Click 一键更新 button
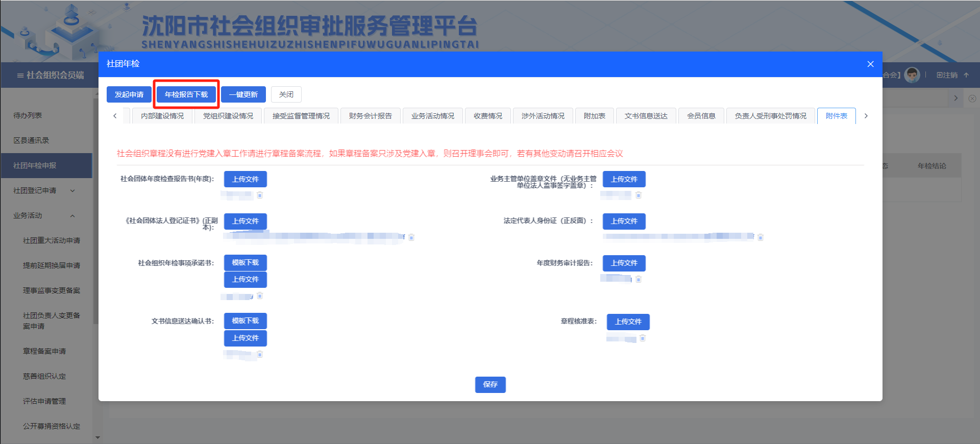 click(243, 94)
